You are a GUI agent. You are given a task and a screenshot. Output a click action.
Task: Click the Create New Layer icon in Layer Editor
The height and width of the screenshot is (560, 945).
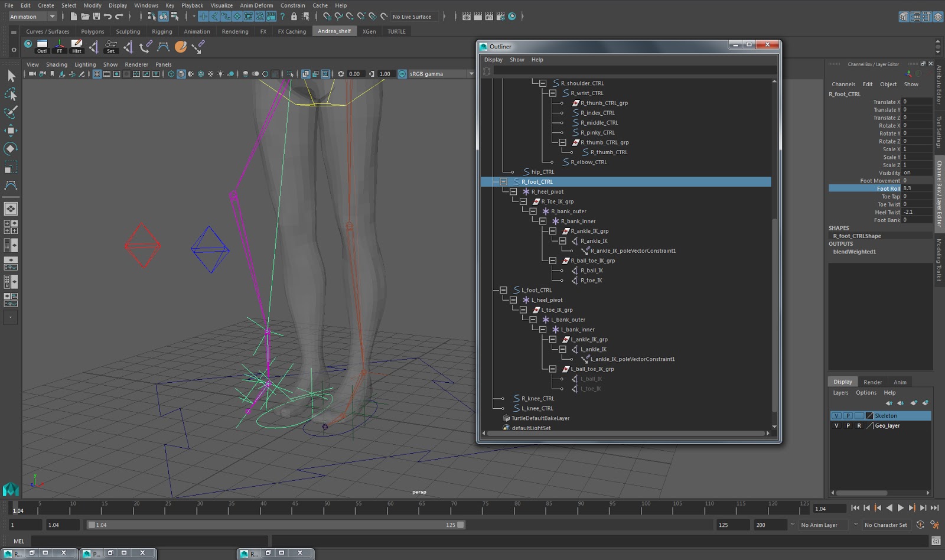[x=914, y=403]
